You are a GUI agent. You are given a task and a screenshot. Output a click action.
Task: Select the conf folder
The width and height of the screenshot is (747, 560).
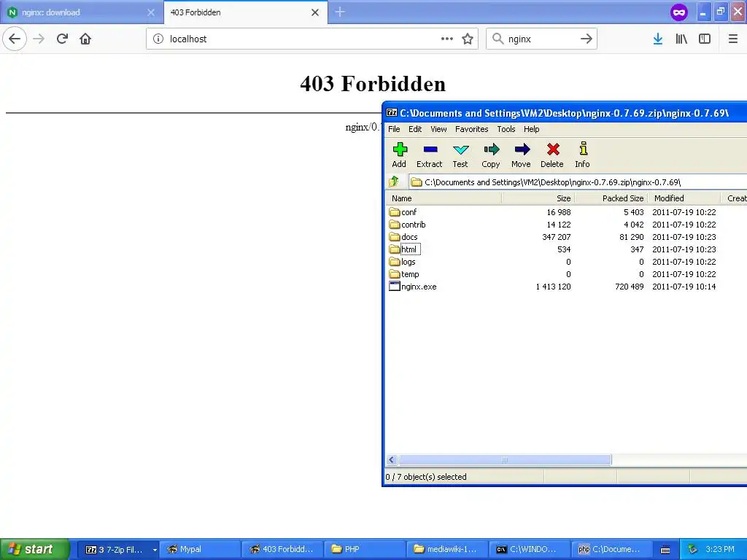(403, 212)
